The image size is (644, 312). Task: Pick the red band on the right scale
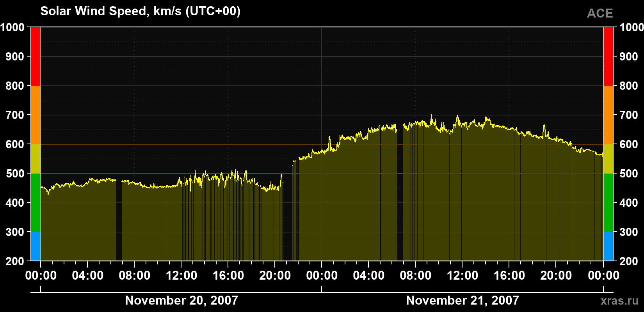tap(608, 57)
